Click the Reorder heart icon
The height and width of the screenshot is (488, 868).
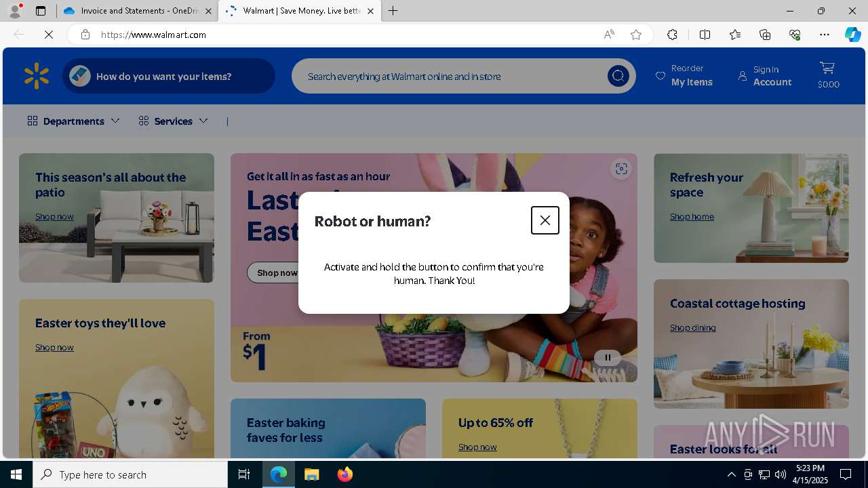[x=660, y=76]
